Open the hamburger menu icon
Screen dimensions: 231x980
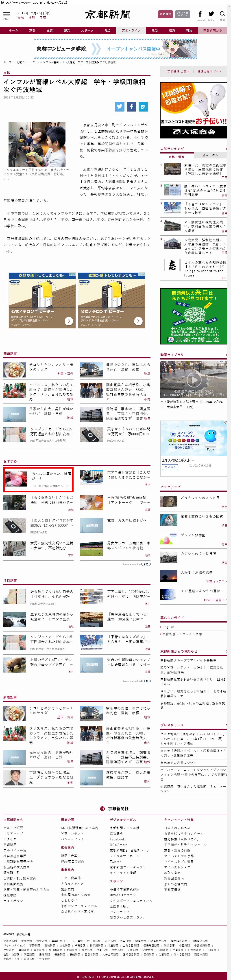(7, 14)
